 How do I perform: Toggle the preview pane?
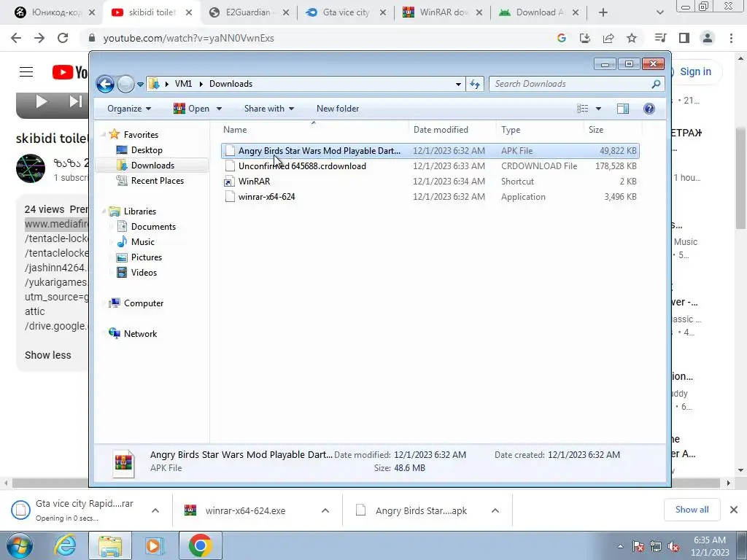(x=623, y=109)
